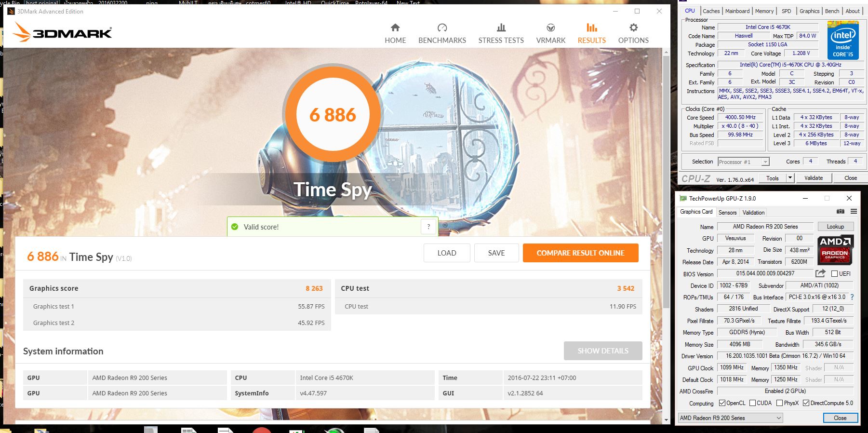Open the Processor #1 selection dropdown in CPU-Z
The height and width of the screenshot is (433, 868).
[x=744, y=162]
